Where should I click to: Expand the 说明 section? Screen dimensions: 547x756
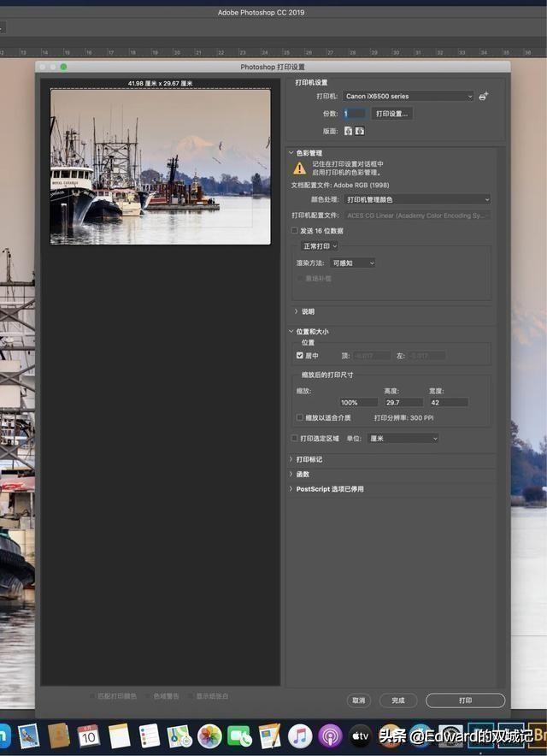pos(296,311)
